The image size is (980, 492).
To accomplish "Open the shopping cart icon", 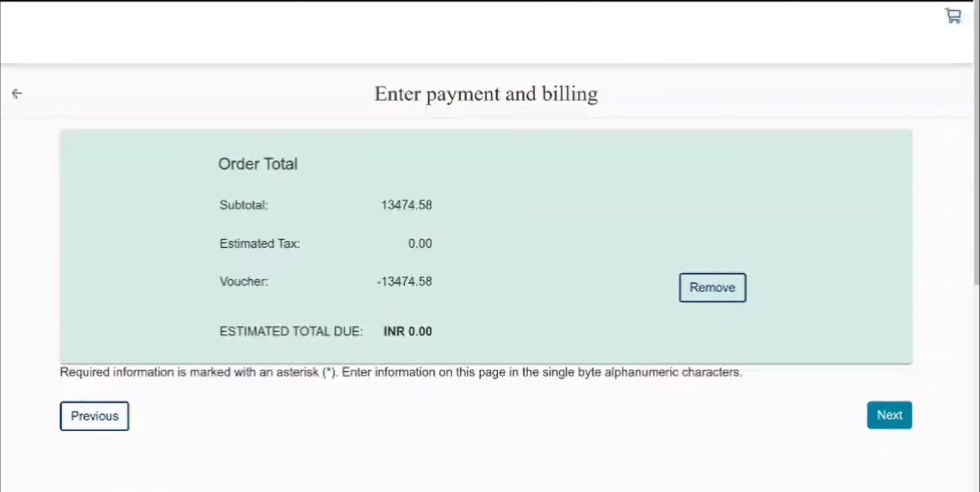I will (953, 16).
